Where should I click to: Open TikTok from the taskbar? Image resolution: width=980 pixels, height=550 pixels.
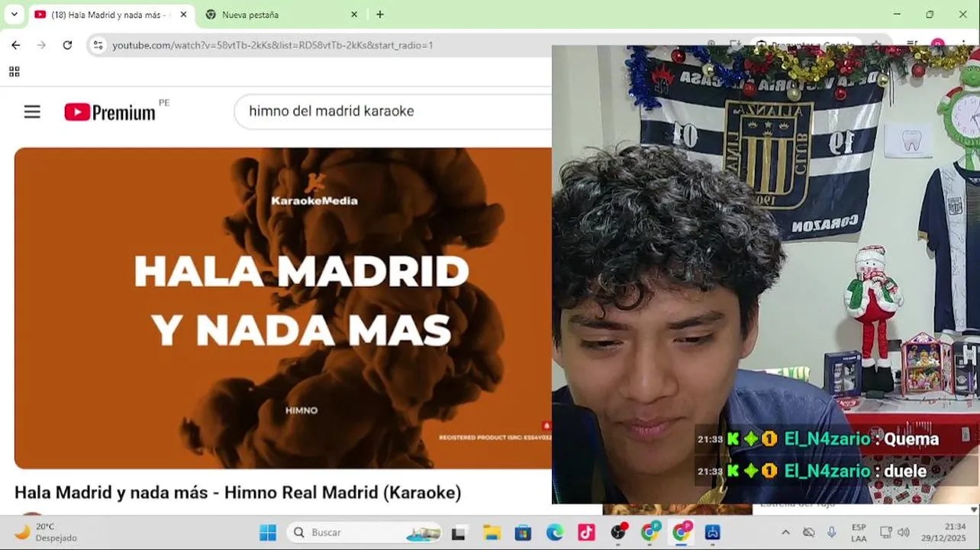pyautogui.click(x=586, y=532)
